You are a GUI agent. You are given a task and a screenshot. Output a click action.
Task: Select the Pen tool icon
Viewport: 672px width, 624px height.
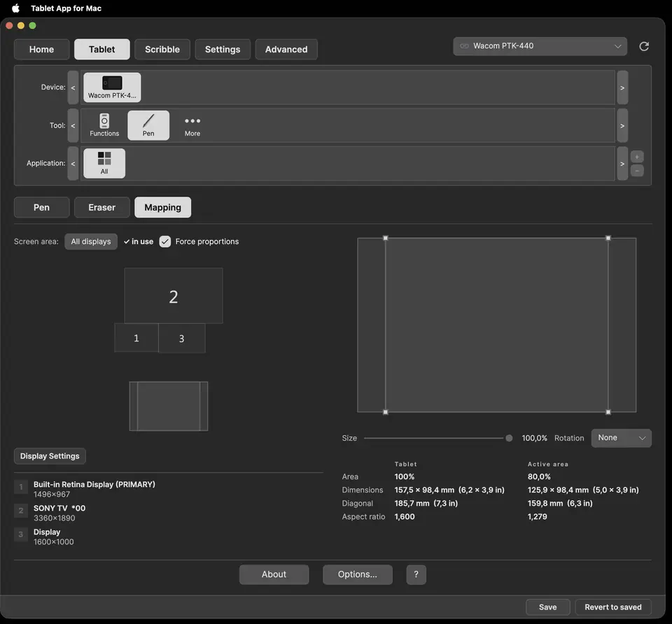point(148,125)
